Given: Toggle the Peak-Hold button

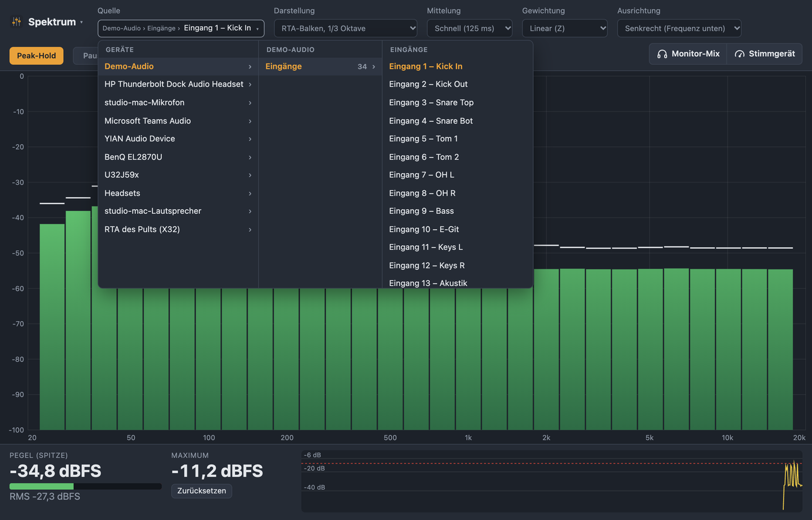Looking at the screenshot, I should point(37,56).
